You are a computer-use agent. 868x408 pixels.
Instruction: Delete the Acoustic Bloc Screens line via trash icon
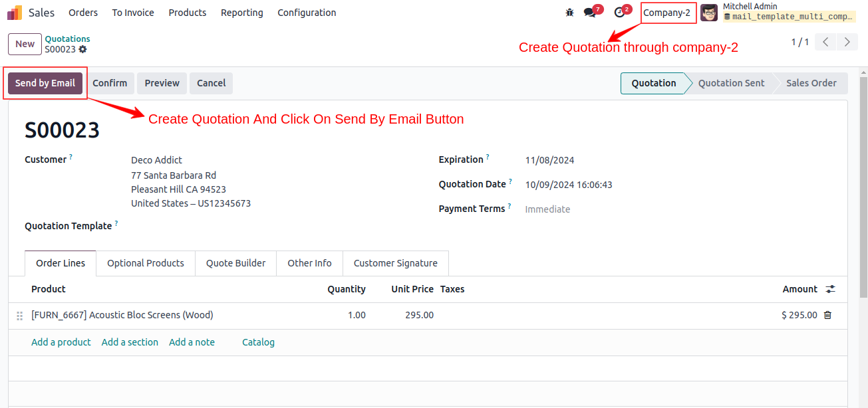[x=827, y=316]
